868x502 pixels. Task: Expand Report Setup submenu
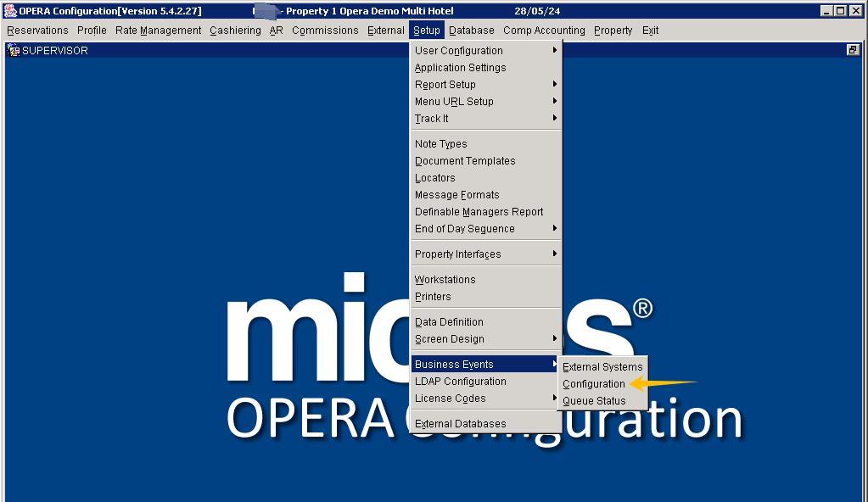486,85
